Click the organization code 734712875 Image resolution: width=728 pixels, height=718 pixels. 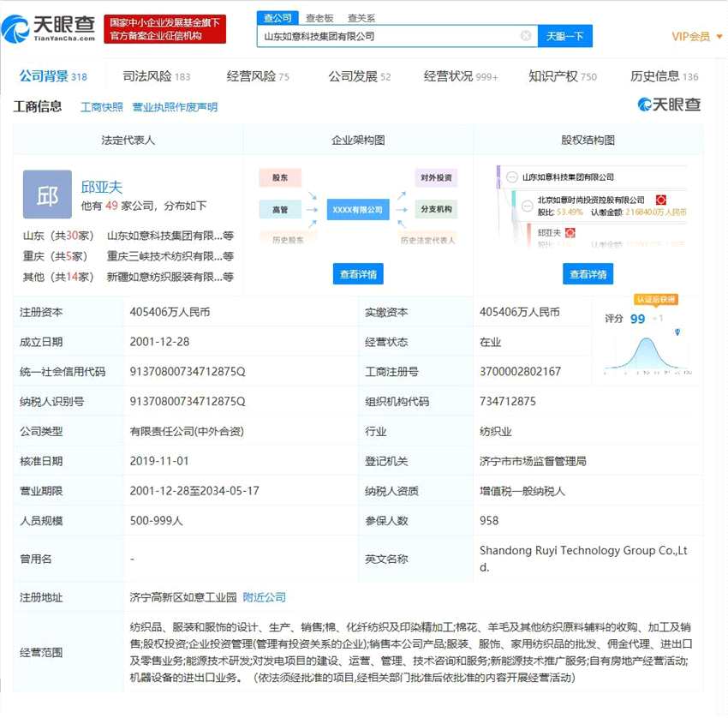coord(508,401)
